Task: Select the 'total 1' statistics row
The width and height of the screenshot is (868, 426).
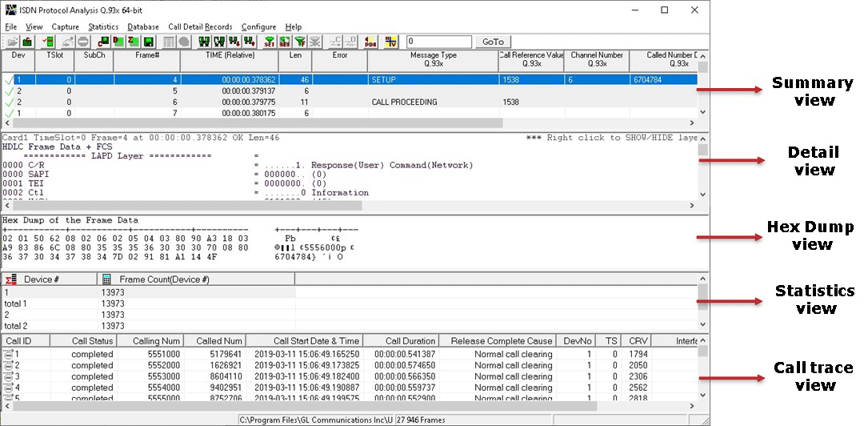Action: click(349, 303)
